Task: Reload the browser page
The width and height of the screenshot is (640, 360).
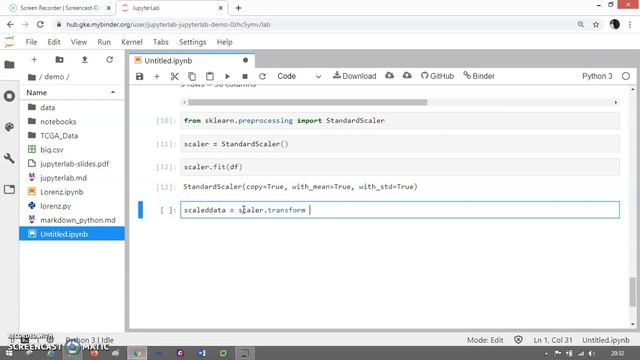Action: (x=40, y=24)
